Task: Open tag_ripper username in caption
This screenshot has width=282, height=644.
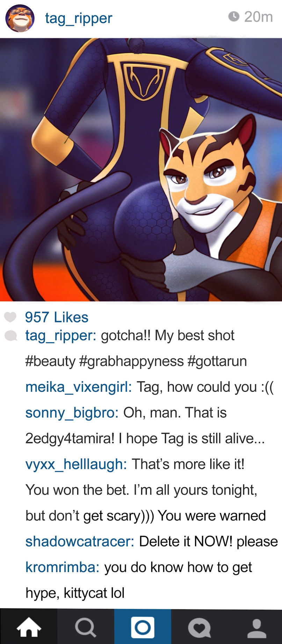Action: [61, 336]
